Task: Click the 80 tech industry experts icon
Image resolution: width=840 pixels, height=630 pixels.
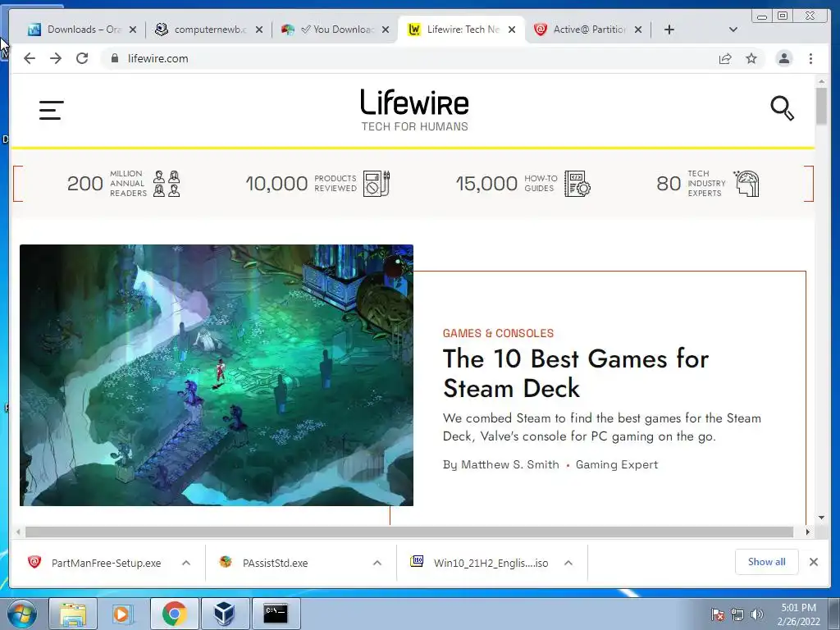Action: point(746,184)
